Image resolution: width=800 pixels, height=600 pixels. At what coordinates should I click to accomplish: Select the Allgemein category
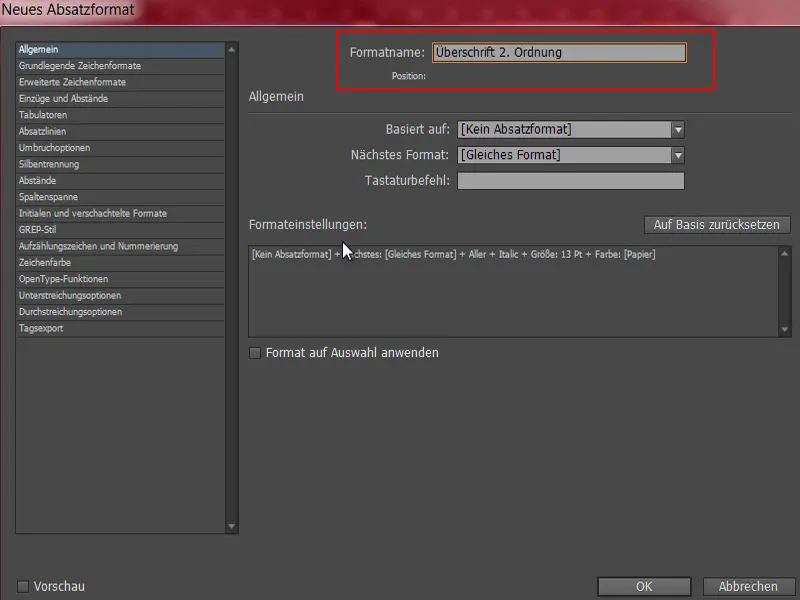120,49
